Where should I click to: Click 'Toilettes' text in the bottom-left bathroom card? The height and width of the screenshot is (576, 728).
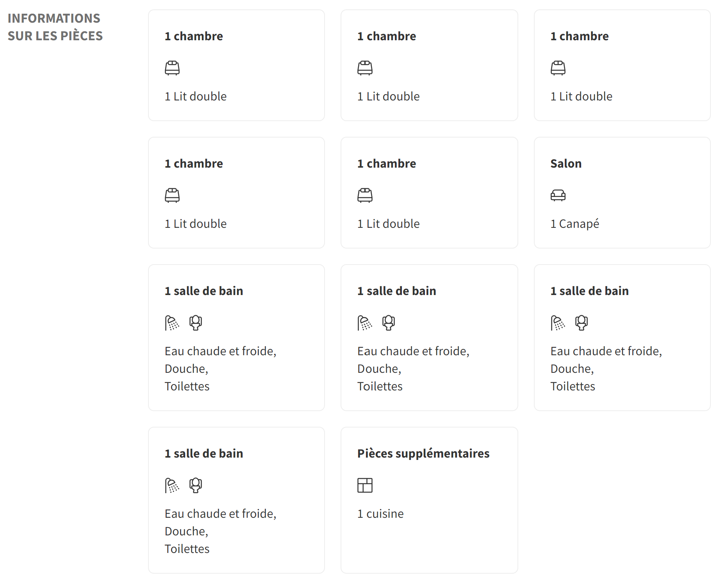click(x=187, y=549)
